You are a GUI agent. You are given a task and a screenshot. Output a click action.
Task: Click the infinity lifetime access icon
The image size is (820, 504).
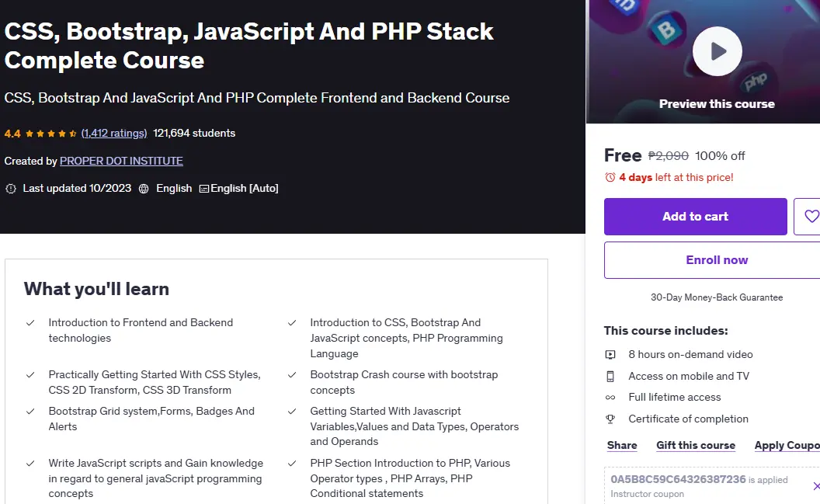click(610, 398)
